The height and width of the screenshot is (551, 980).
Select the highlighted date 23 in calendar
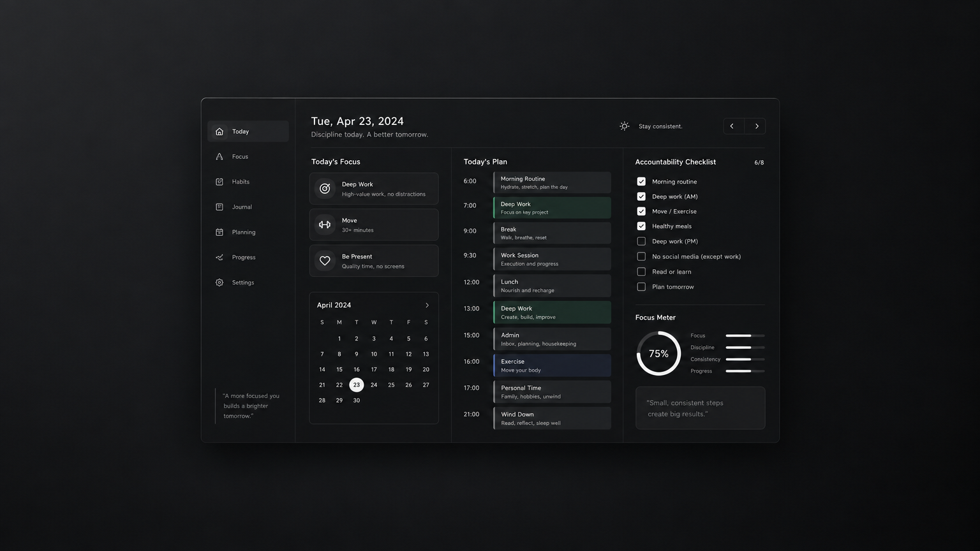(357, 385)
